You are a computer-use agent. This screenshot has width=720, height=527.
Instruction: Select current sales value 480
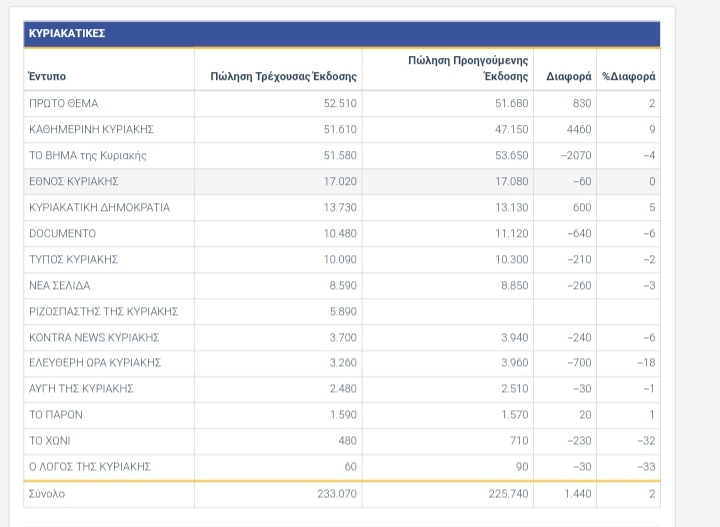pos(348,441)
